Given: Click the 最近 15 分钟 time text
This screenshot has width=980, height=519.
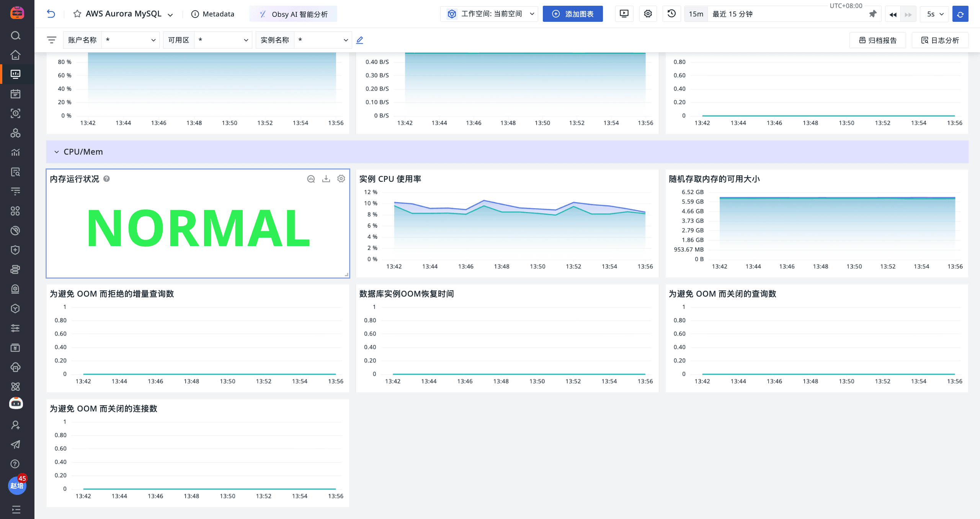Looking at the screenshot, I should [732, 14].
